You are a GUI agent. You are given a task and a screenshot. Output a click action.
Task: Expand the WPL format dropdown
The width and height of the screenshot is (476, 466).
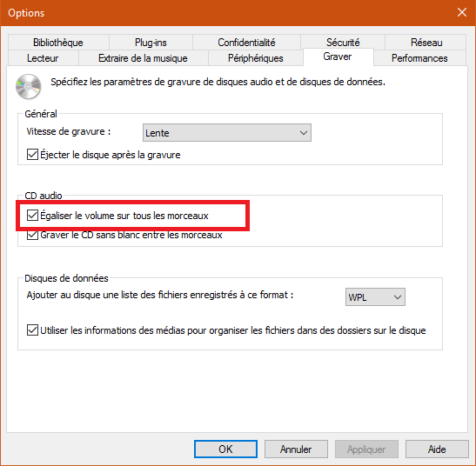pyautogui.click(x=375, y=296)
